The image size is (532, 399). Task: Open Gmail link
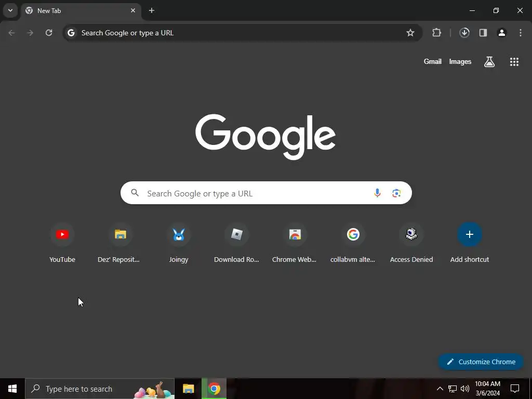click(x=433, y=61)
